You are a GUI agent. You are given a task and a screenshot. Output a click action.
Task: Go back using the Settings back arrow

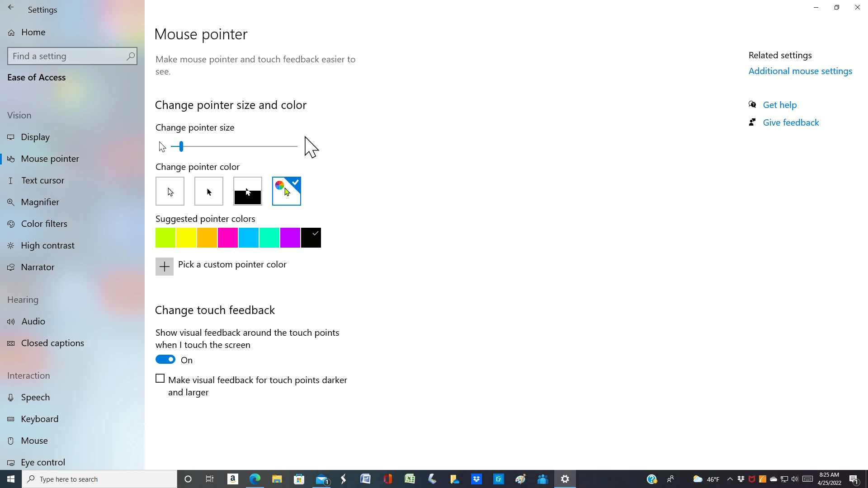(x=11, y=8)
